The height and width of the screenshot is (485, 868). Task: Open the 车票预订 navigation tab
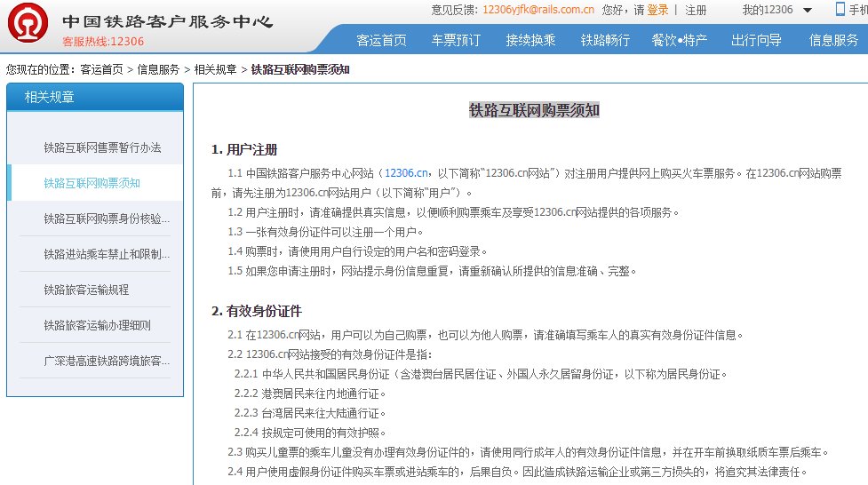pos(456,40)
